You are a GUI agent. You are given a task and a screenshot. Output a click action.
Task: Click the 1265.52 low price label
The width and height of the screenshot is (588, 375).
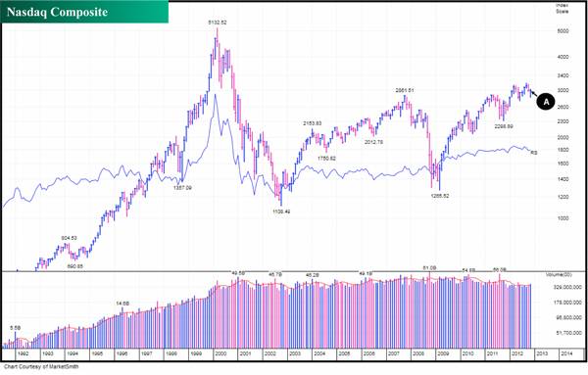click(439, 196)
